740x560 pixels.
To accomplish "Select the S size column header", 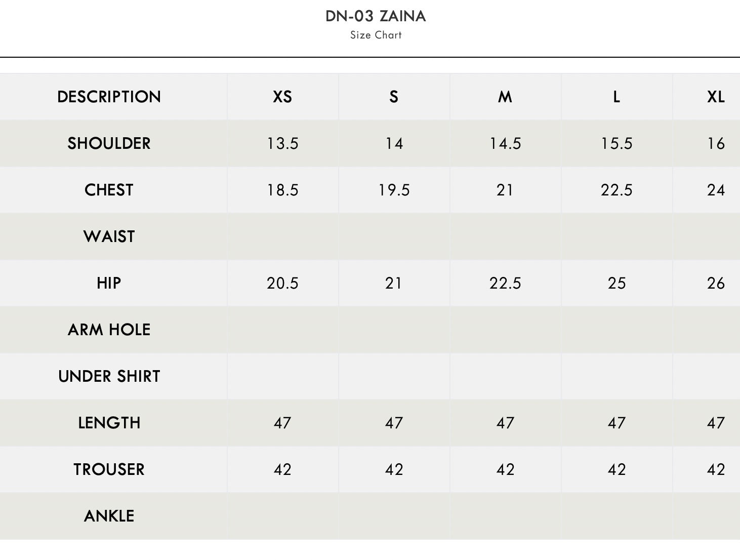I will 394,97.
